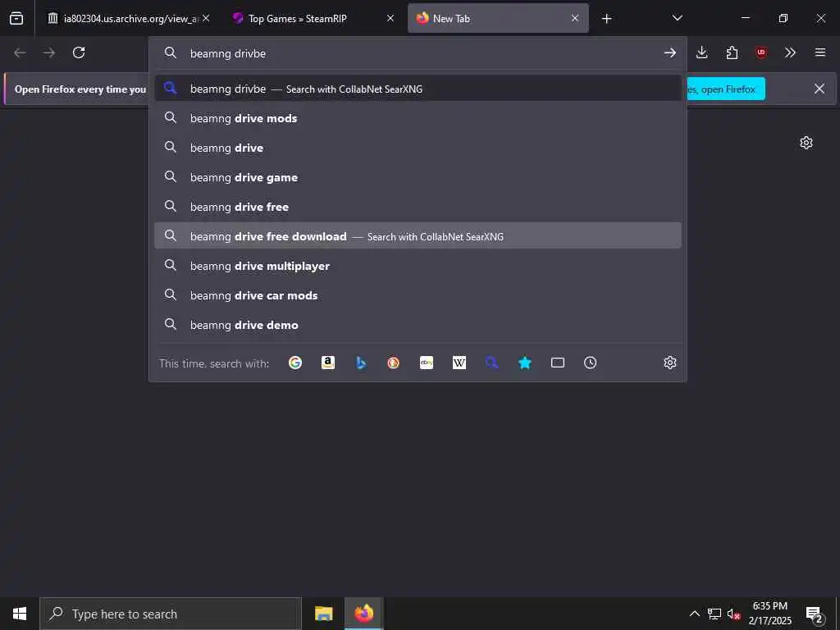Show more tools overflow chevrons
Viewport: 840px width, 630px height.
(790, 52)
